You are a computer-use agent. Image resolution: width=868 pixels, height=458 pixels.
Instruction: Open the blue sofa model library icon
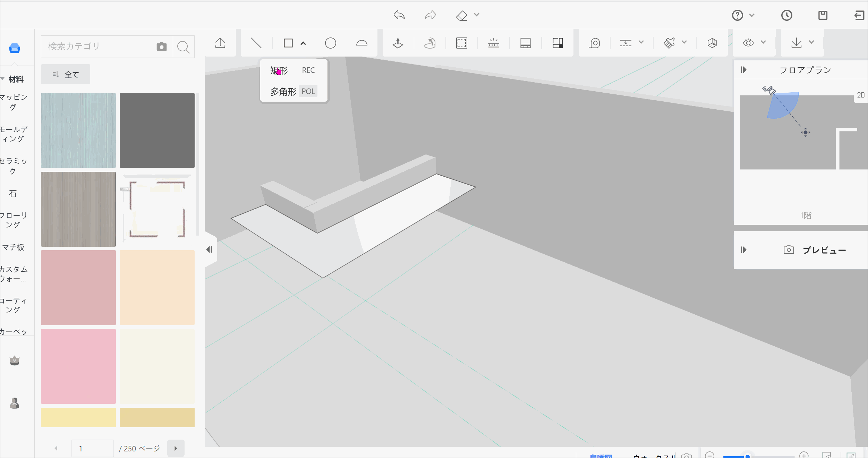coord(15,48)
